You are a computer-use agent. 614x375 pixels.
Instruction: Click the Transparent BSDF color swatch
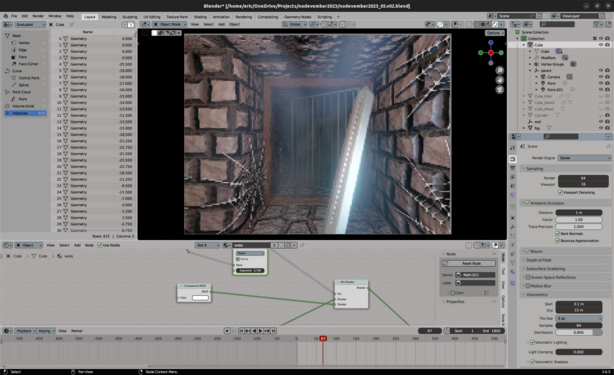pos(200,298)
